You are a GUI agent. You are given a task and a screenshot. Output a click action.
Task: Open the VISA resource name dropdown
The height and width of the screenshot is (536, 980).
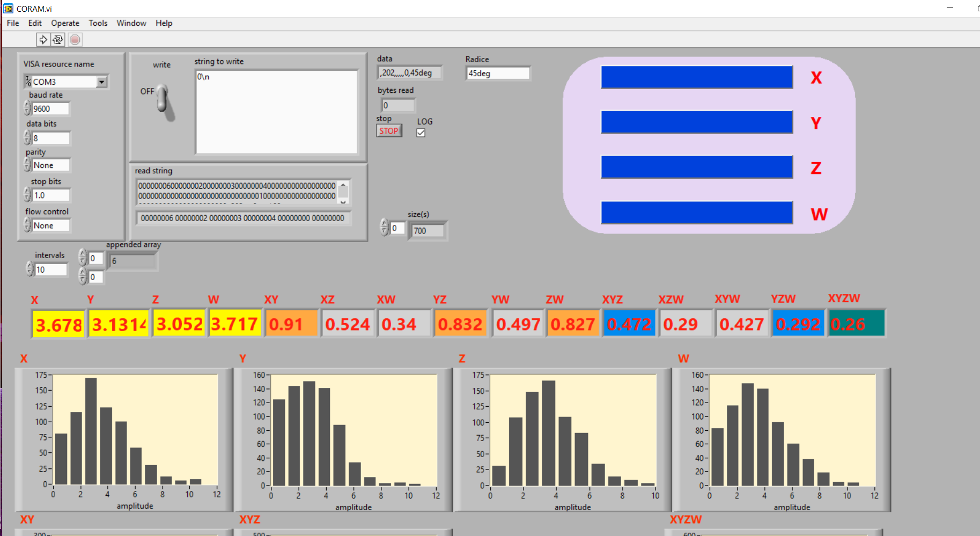101,82
